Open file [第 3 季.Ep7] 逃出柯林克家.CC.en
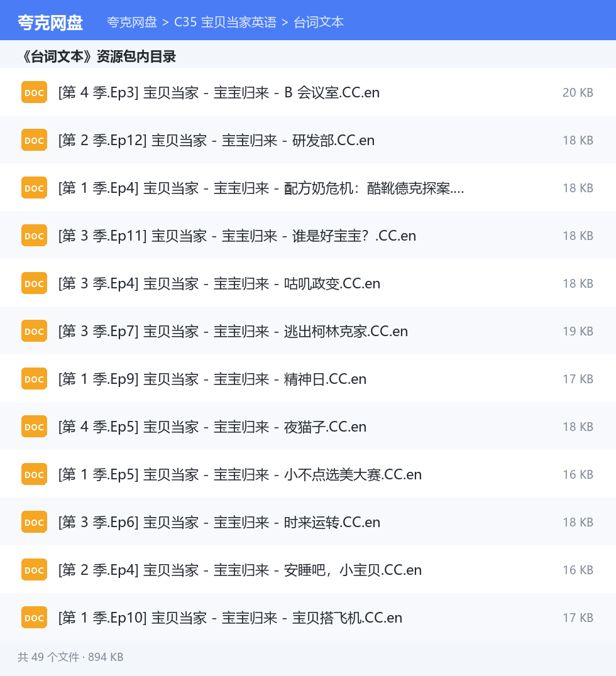 [x=233, y=331]
